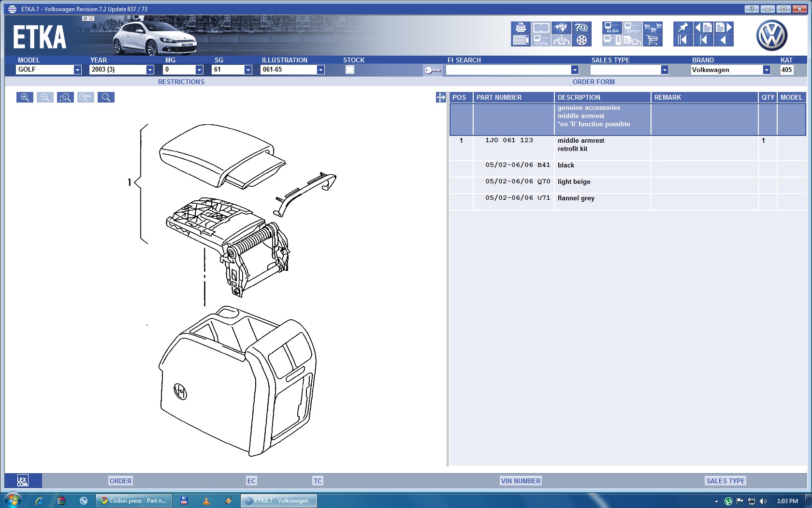Zoom in on the illustration
Image resolution: width=812 pixels, height=508 pixels.
click(x=25, y=97)
